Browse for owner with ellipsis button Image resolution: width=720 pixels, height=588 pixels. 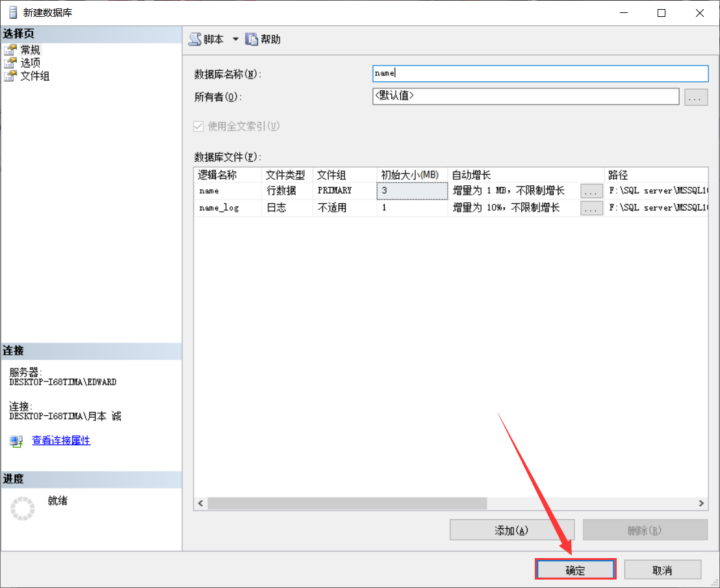coord(696,97)
